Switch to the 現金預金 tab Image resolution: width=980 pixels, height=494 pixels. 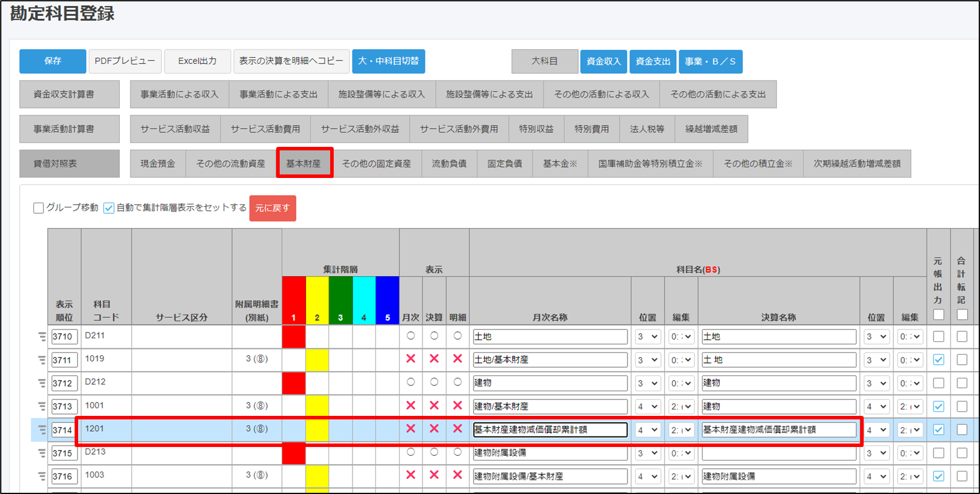tap(157, 163)
